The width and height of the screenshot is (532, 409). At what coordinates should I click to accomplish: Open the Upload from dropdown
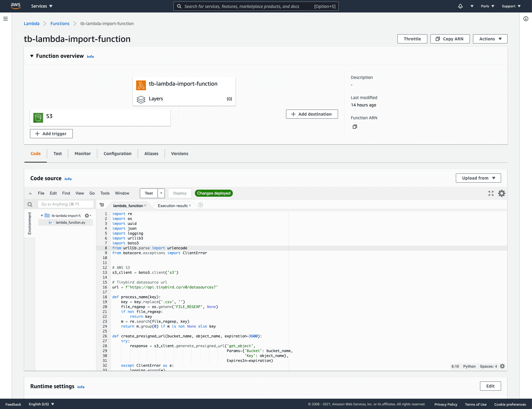(x=478, y=178)
